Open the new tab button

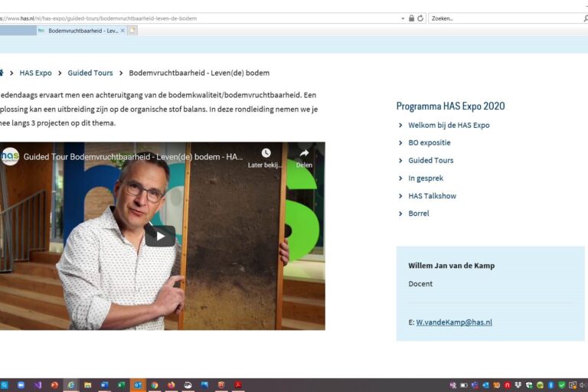[132, 31]
